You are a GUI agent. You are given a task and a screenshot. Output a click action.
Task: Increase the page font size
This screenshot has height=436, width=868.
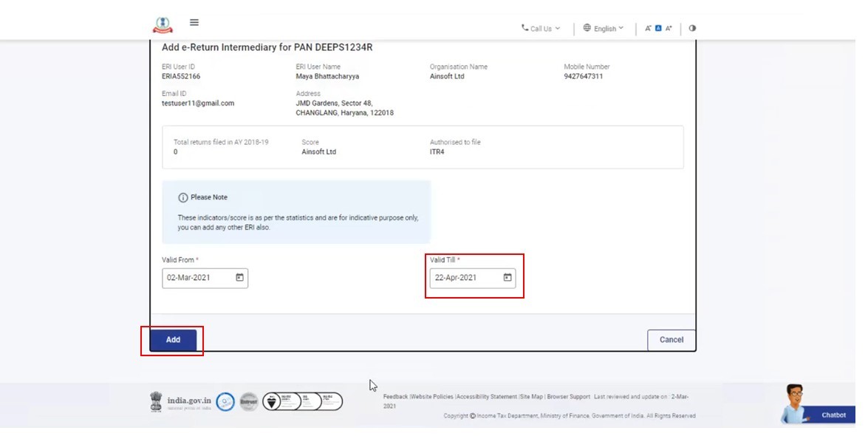coord(669,28)
